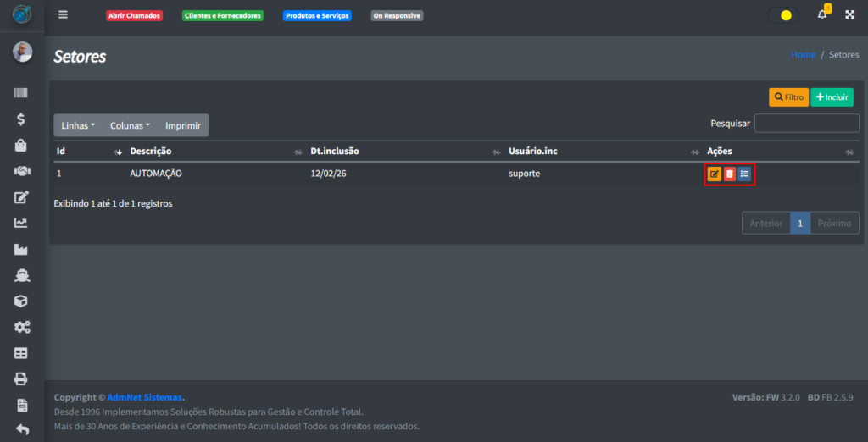Click the dollar sign sidebar icon
868x442 pixels.
(x=21, y=119)
